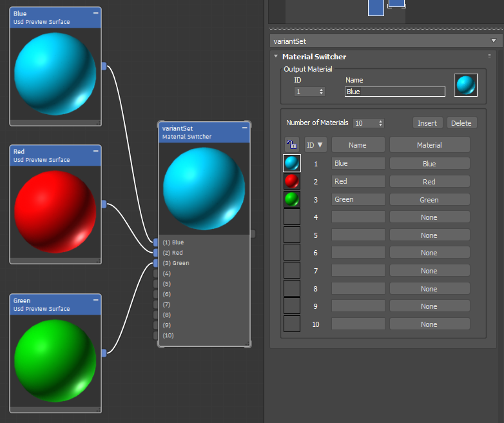Assign material to None slot in row 4

coord(430,217)
